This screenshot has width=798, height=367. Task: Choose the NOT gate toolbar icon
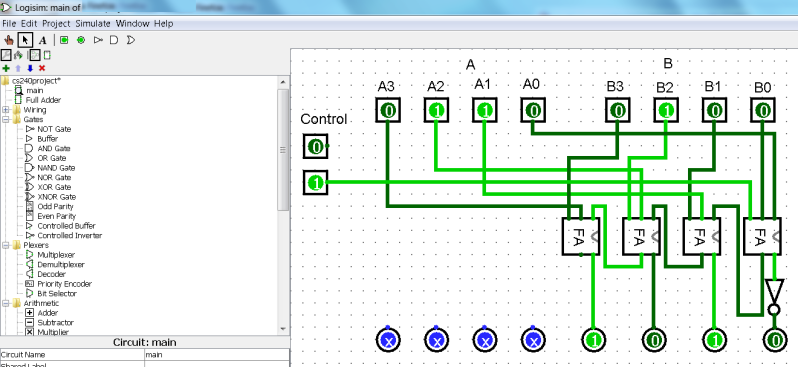pos(98,40)
